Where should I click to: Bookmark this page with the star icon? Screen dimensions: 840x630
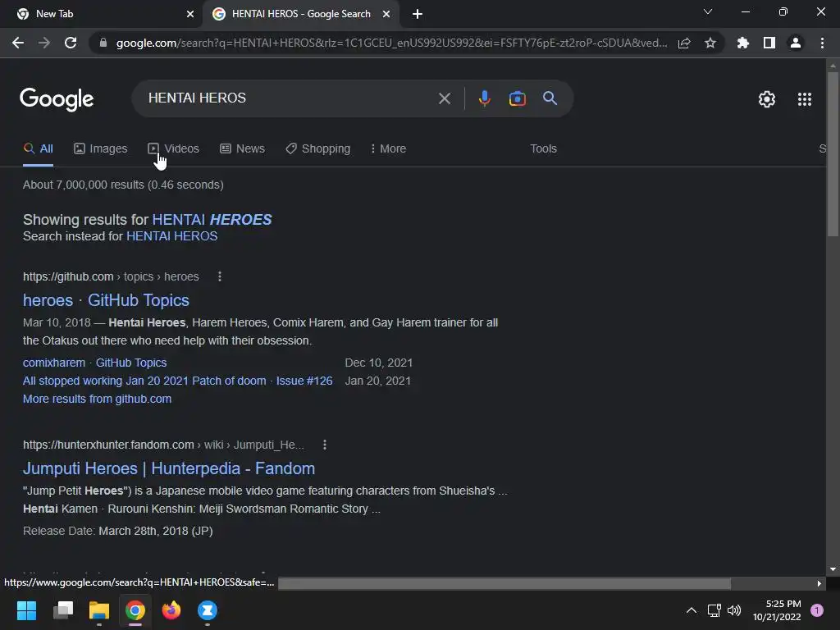(x=710, y=43)
